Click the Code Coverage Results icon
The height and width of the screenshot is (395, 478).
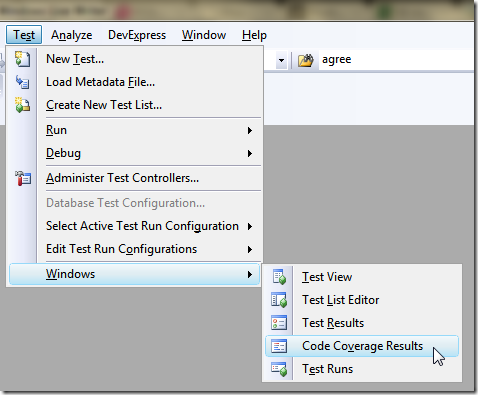pyautogui.click(x=279, y=346)
